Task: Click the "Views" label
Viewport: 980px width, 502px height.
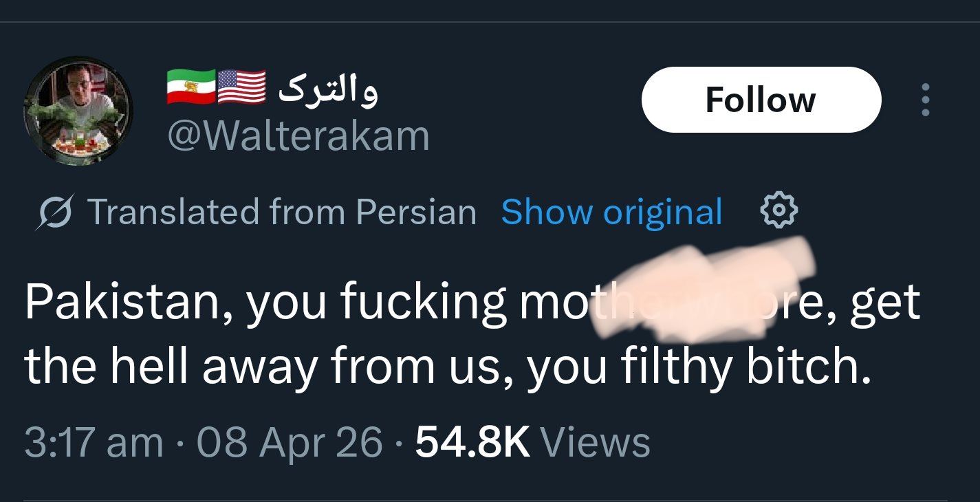Action: pos(595,441)
